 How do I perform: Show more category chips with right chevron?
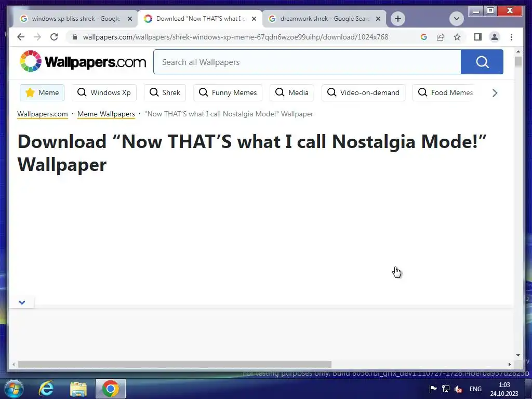(495, 93)
